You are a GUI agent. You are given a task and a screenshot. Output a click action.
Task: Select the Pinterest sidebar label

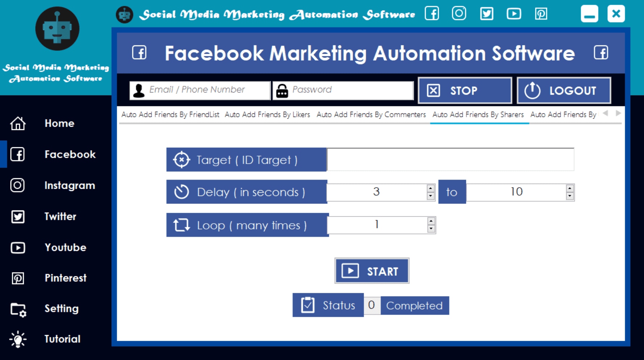[65, 278]
